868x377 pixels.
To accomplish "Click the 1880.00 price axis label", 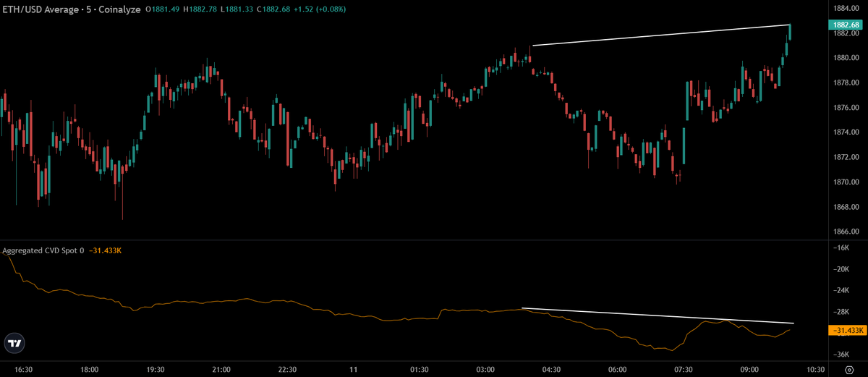I will pyautogui.click(x=846, y=58).
